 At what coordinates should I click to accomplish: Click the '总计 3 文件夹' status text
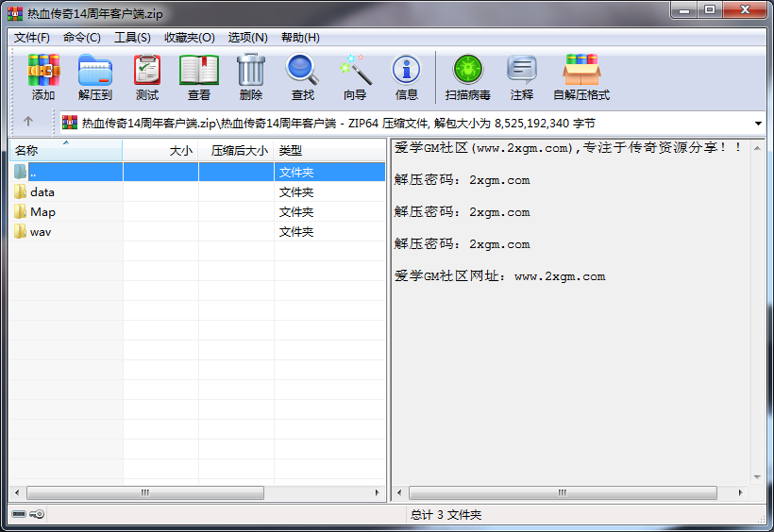[446, 515]
